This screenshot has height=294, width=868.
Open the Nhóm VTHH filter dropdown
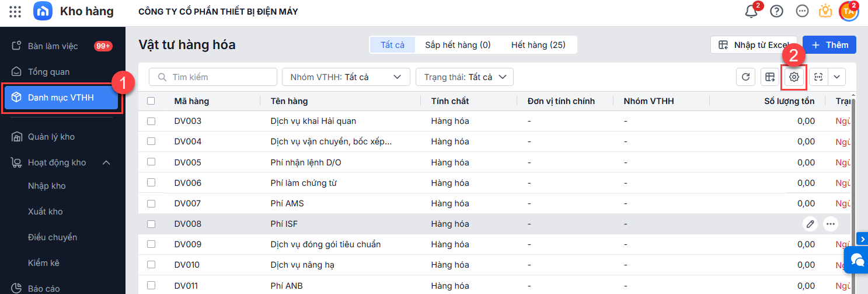(x=346, y=77)
